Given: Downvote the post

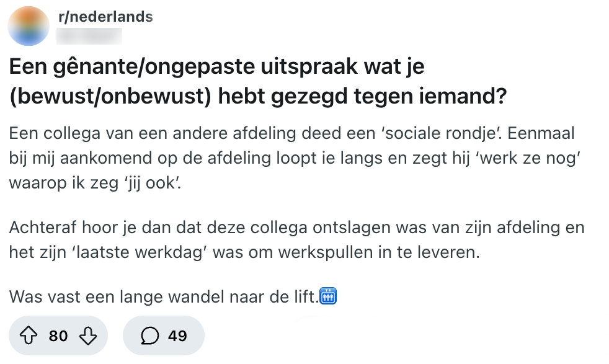Looking at the screenshot, I should pyautogui.click(x=88, y=336).
